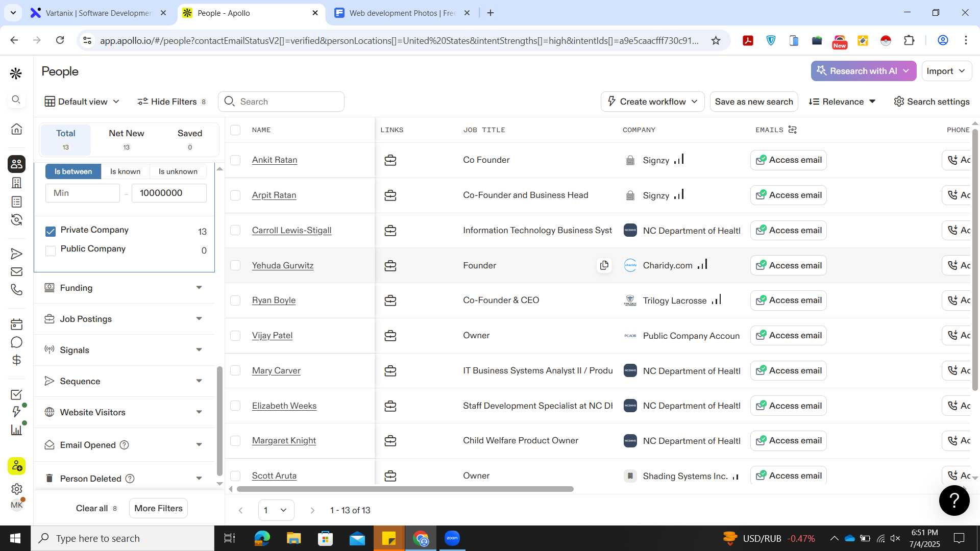Check the Public Company filter

[x=51, y=251]
